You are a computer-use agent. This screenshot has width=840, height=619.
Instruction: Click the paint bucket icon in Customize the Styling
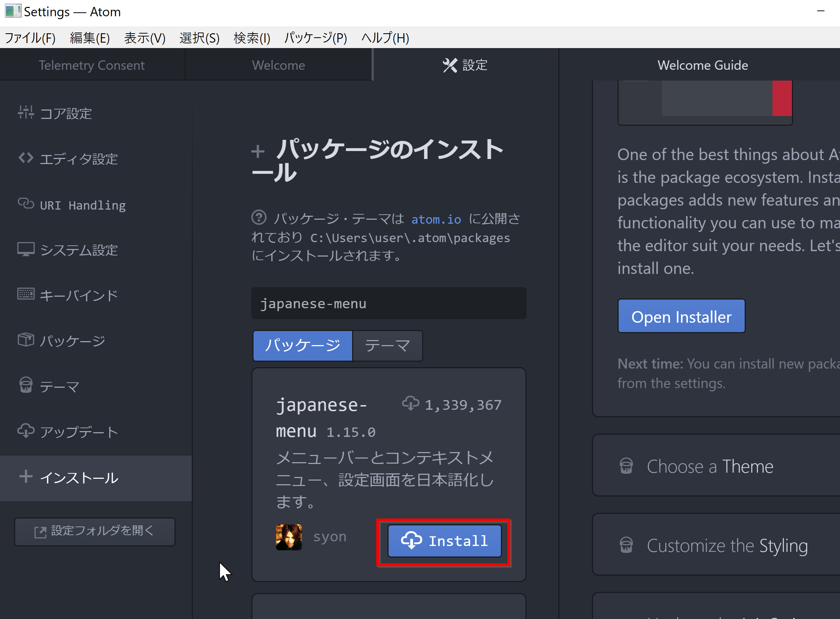[x=626, y=545]
